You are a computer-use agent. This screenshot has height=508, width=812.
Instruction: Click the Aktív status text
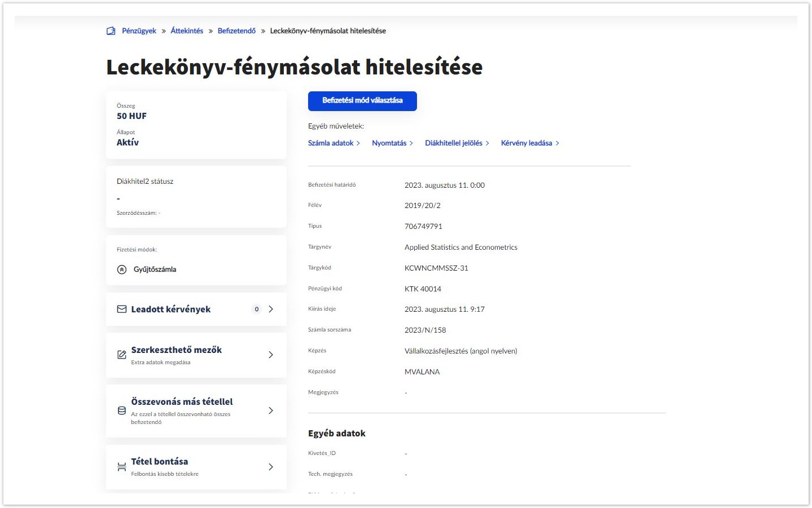(128, 143)
